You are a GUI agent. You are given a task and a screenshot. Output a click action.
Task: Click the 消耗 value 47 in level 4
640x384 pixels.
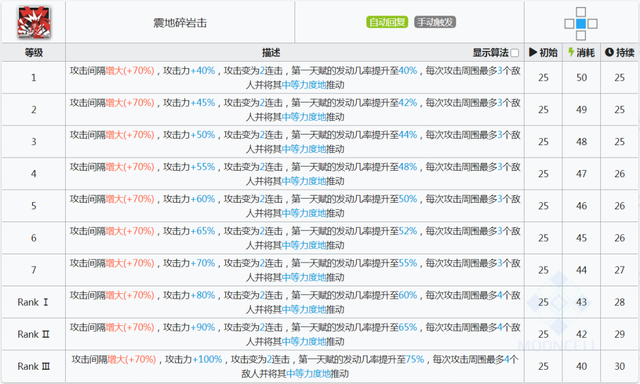tap(581, 174)
